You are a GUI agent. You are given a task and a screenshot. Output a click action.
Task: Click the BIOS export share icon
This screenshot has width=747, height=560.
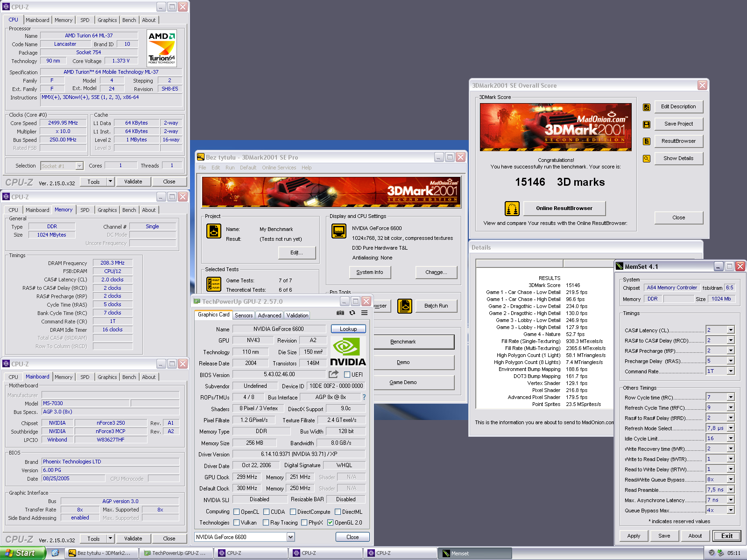click(333, 374)
